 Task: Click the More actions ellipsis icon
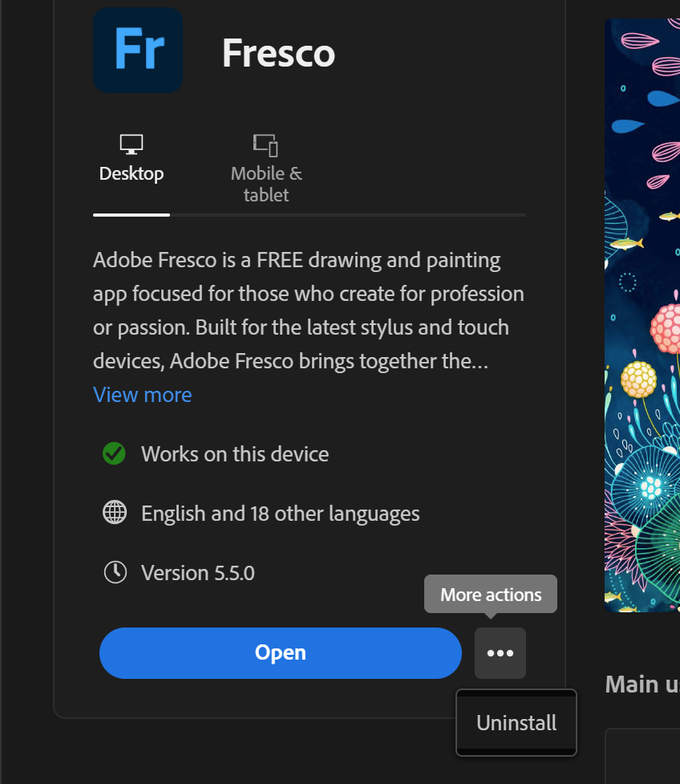coord(500,652)
